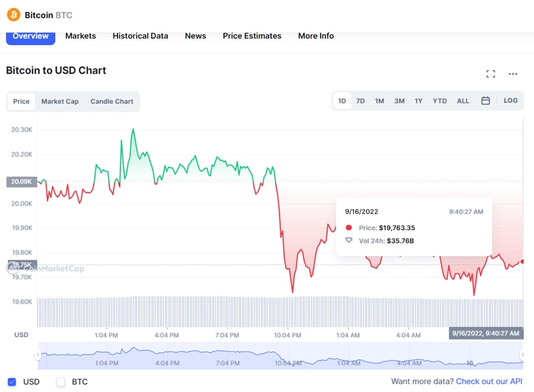The width and height of the screenshot is (534, 392).
Task: Toggle the USD checkbox
Action: 12,382
